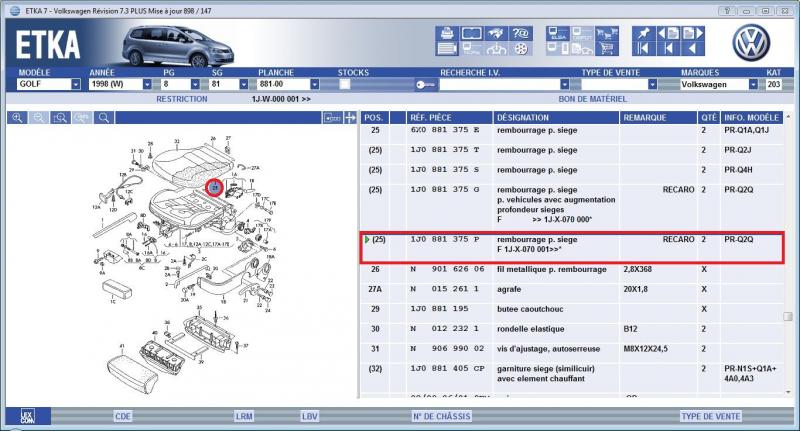Open the RECHERCHE I.V. dropdown arrow
The width and height of the screenshot is (800, 431).
(x=564, y=84)
